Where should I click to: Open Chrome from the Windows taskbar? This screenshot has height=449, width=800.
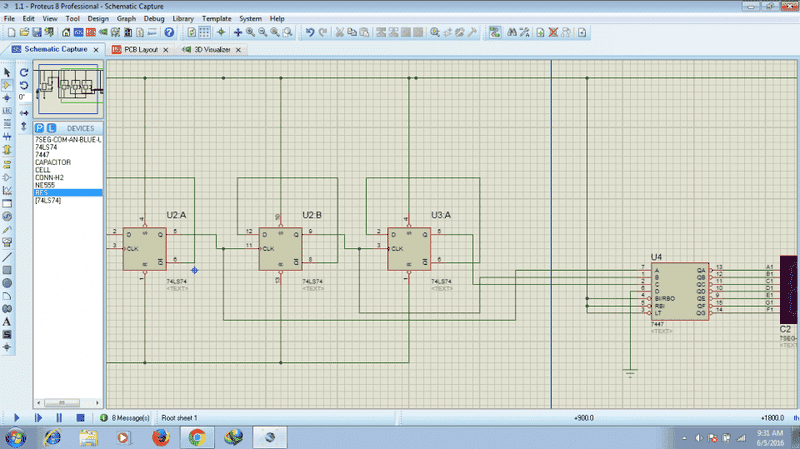click(x=197, y=437)
